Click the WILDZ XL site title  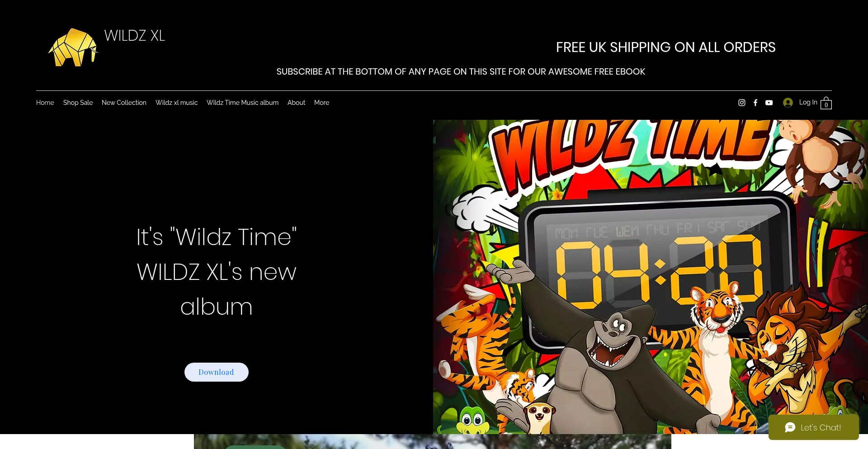pyautogui.click(x=135, y=36)
